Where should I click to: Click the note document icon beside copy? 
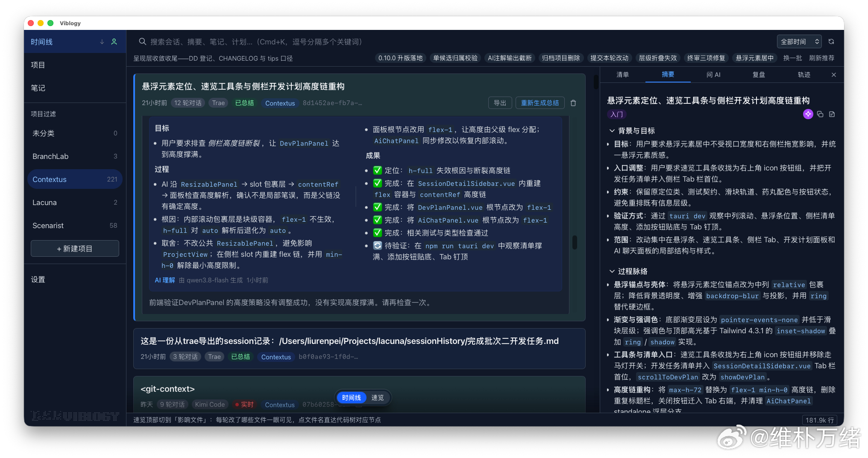tap(832, 114)
